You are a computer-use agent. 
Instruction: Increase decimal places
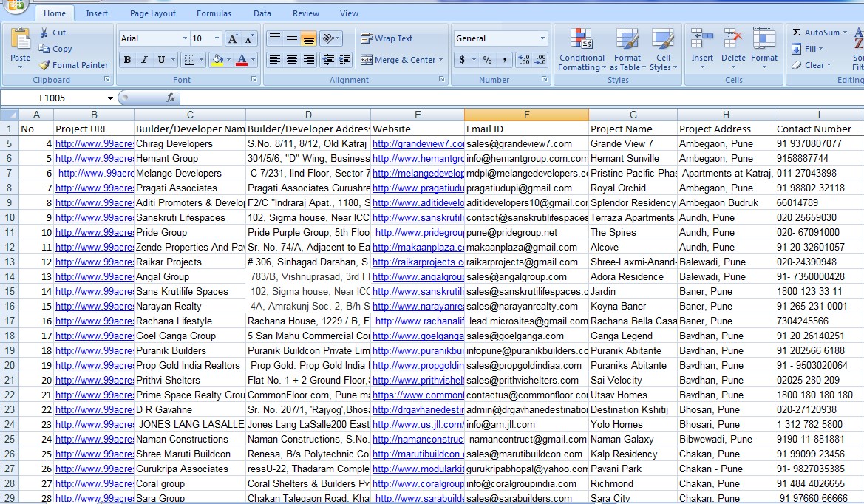click(523, 59)
